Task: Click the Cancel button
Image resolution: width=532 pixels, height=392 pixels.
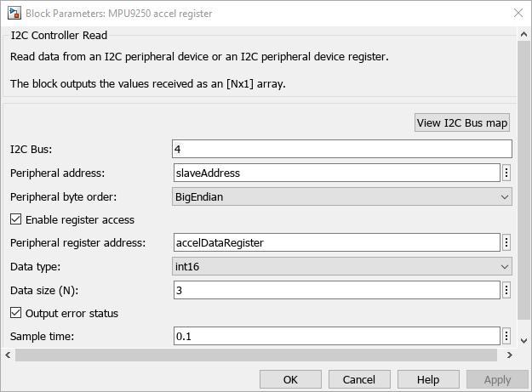Action: click(x=359, y=379)
